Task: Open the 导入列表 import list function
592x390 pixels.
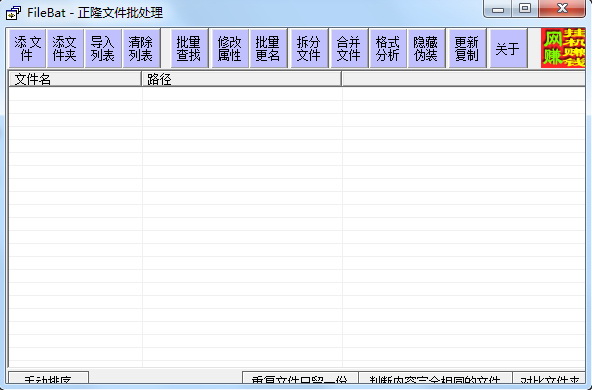Action: pos(103,48)
